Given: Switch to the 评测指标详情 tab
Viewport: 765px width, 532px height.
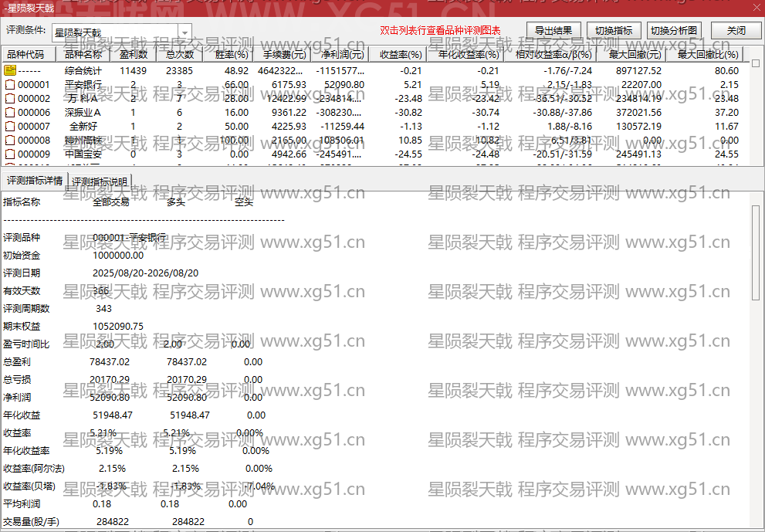Looking at the screenshot, I should [x=35, y=181].
